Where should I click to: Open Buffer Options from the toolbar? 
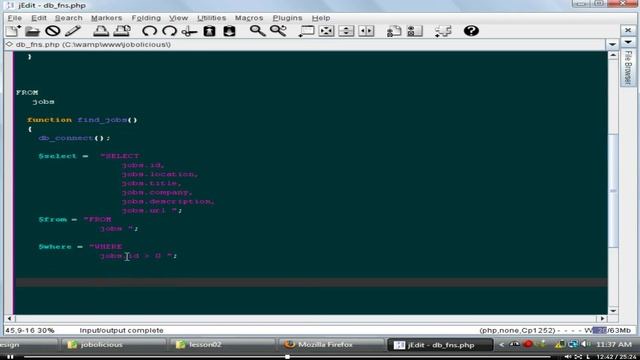coord(394,31)
